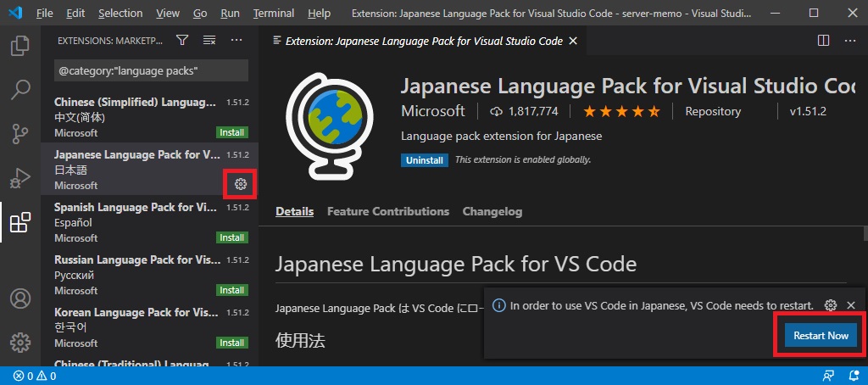Select Russian Language Pack list item
Viewport: 868px width, 385px height.
(x=149, y=275)
